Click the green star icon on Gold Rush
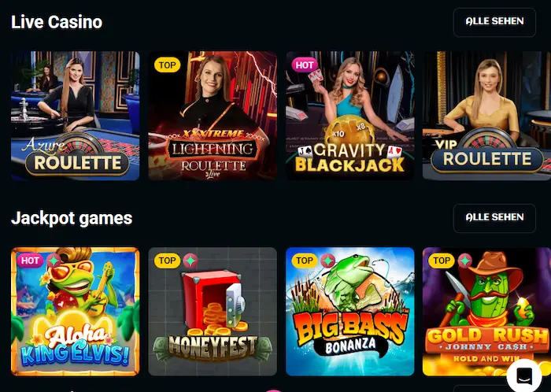This screenshot has height=392, width=551. [x=464, y=261]
